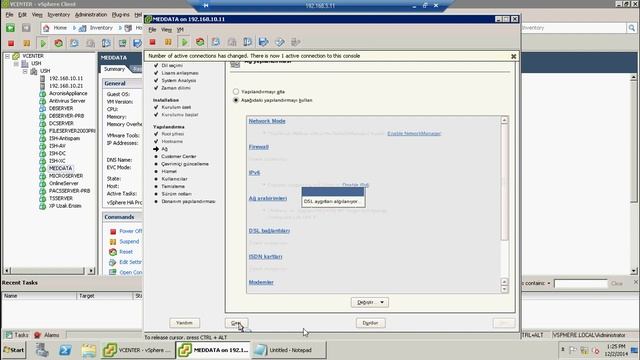Viewport: 640px width, 360px height.
Task: Click the Alarms icon in vSphere status bar
Action: 38,335
